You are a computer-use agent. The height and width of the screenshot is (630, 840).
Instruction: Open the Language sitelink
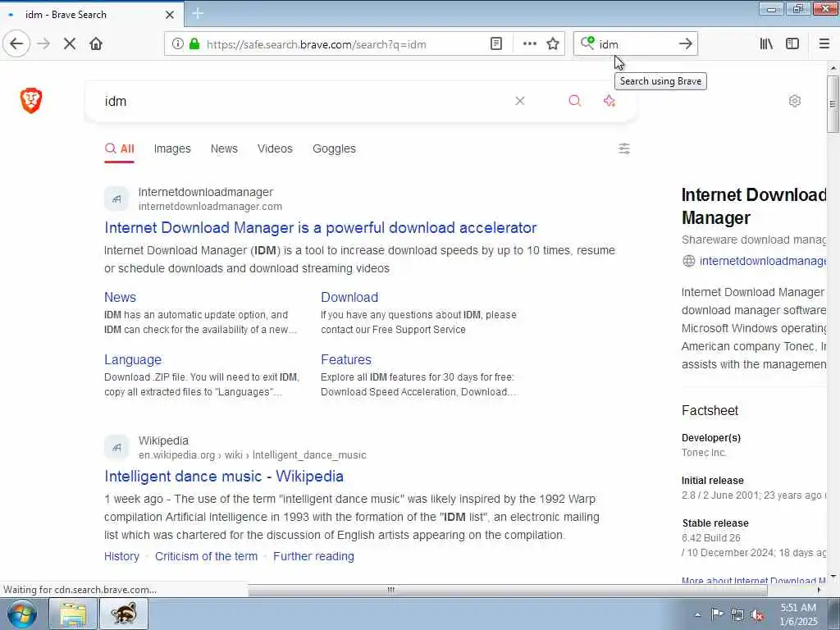133,359
